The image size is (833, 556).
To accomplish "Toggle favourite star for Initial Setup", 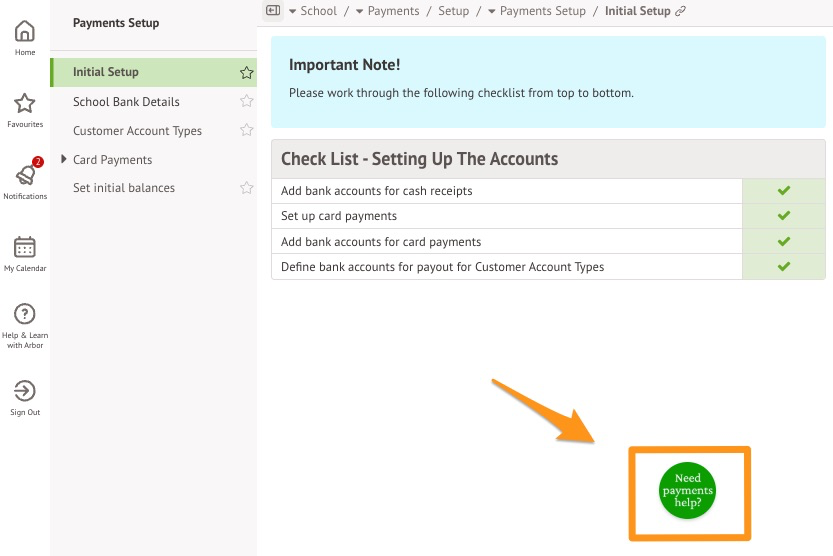I will (x=246, y=73).
